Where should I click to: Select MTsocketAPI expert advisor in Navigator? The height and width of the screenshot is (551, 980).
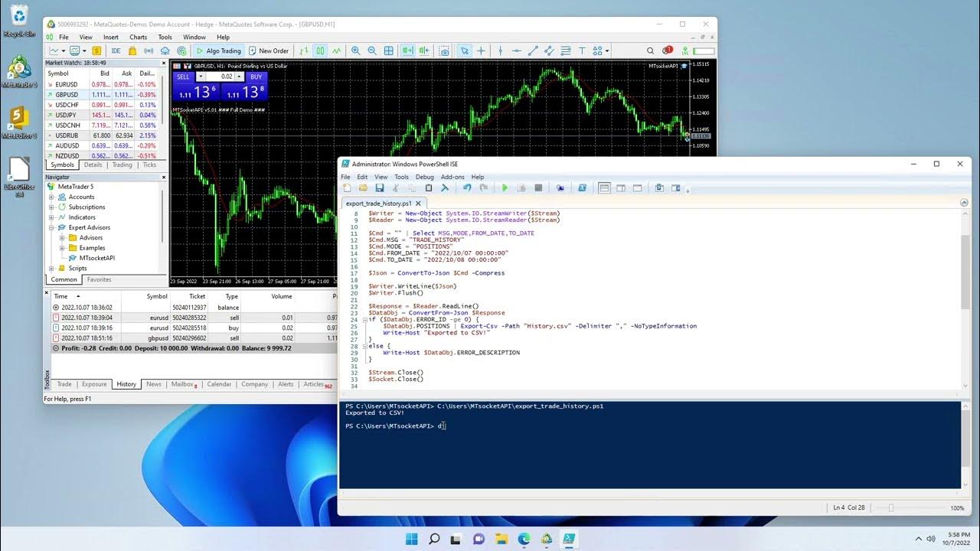click(x=96, y=258)
